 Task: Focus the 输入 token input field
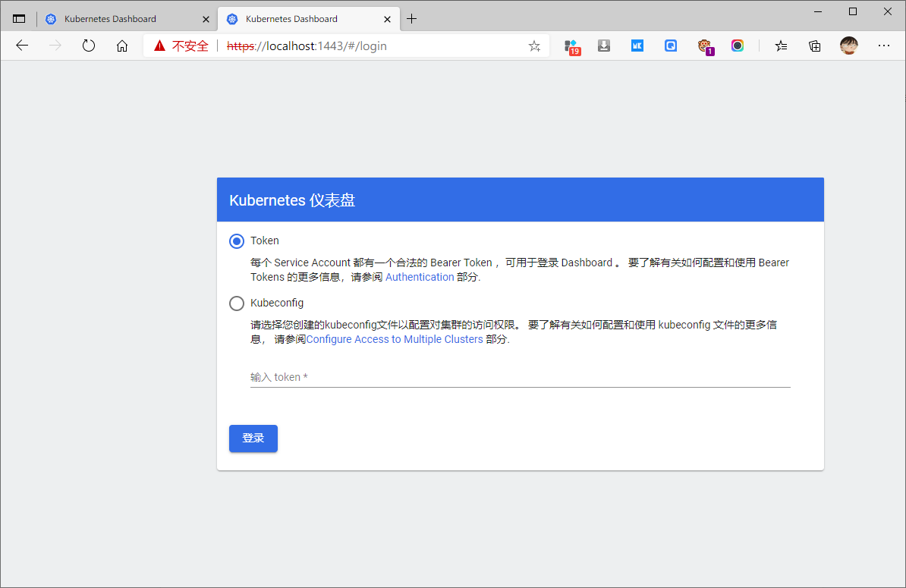(x=520, y=377)
